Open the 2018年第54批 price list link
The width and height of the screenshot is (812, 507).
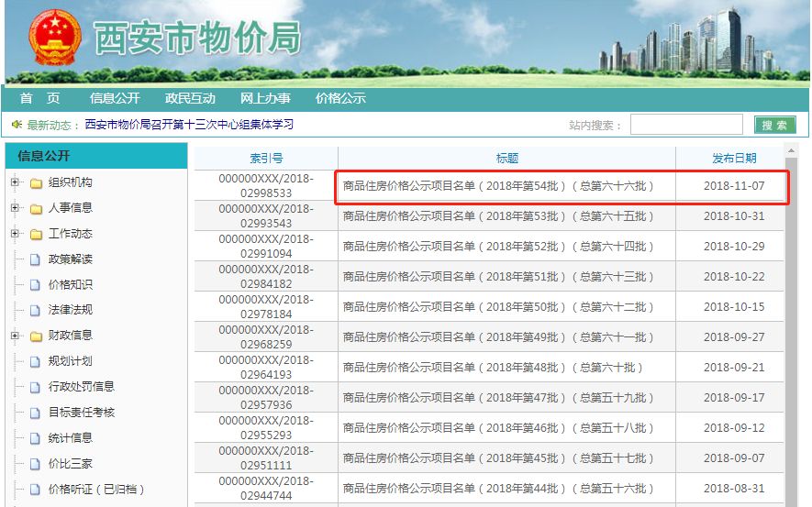(498, 186)
